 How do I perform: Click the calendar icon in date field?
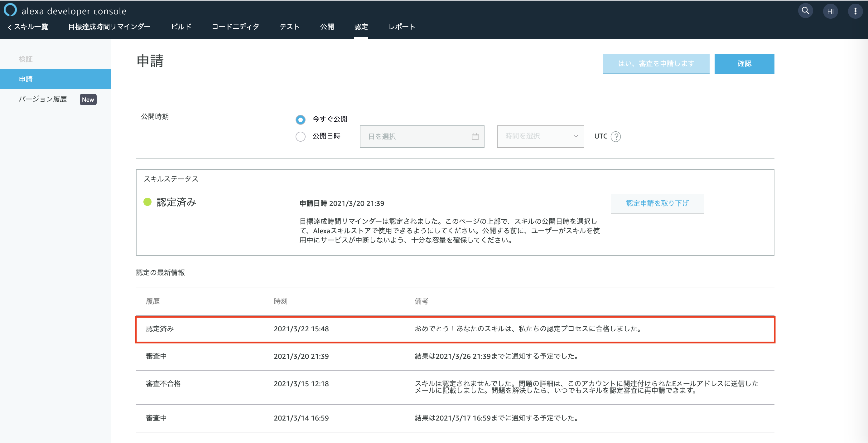(475, 137)
